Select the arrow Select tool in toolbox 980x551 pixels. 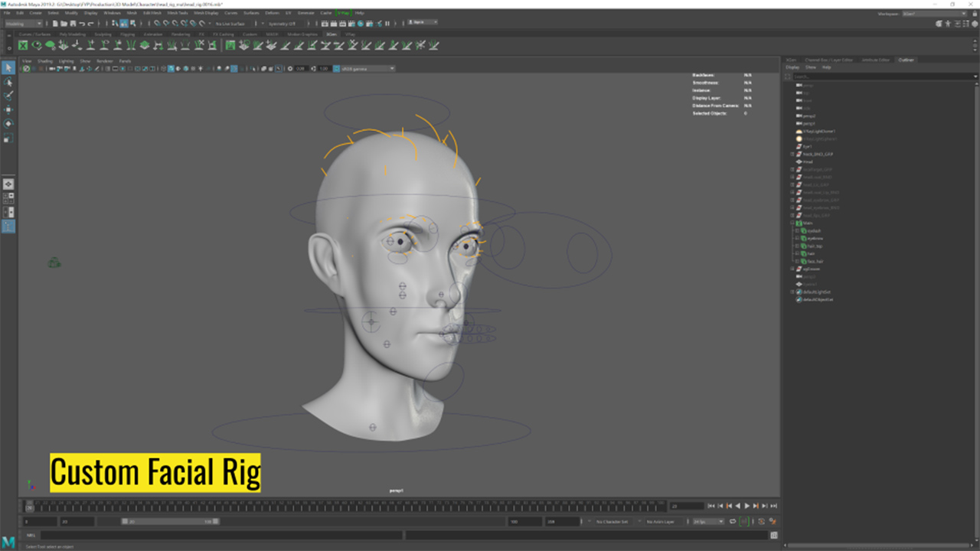pyautogui.click(x=8, y=68)
